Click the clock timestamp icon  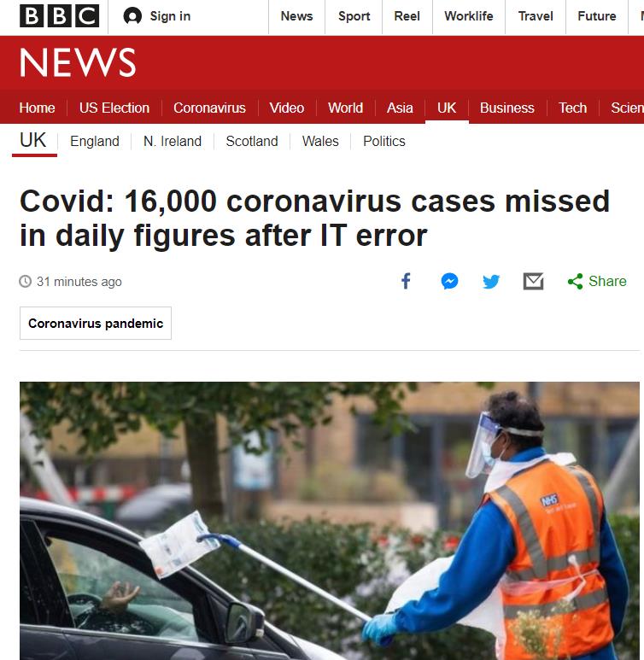[x=26, y=281]
